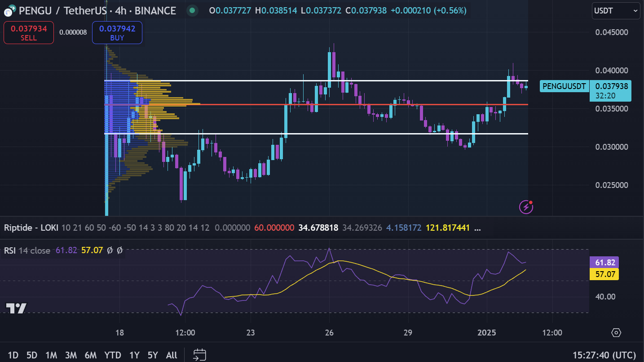Select the 1M time range

coord(51,355)
